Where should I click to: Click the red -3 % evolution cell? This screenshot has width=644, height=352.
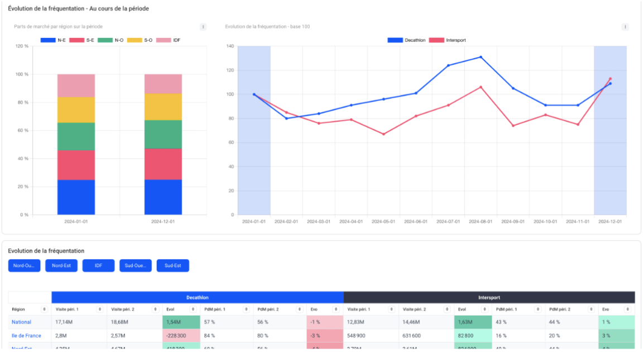click(325, 336)
